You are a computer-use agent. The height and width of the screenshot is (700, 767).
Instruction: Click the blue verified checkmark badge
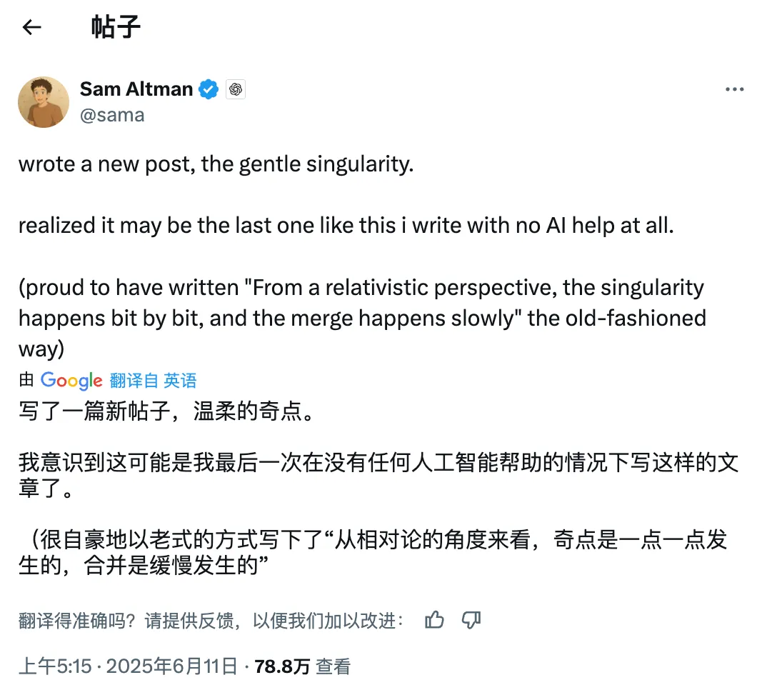[209, 89]
